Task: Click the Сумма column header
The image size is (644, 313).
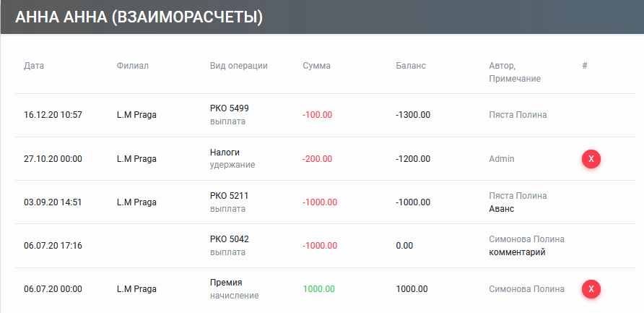Action: pos(316,66)
